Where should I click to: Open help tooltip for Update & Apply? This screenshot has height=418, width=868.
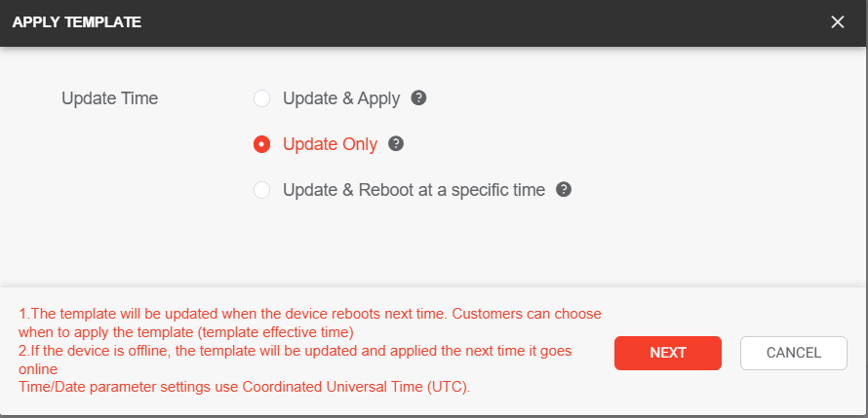click(418, 98)
